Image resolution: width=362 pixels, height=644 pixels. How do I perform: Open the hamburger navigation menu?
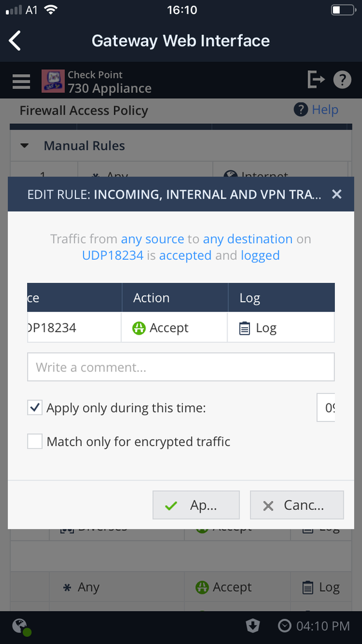(x=21, y=81)
